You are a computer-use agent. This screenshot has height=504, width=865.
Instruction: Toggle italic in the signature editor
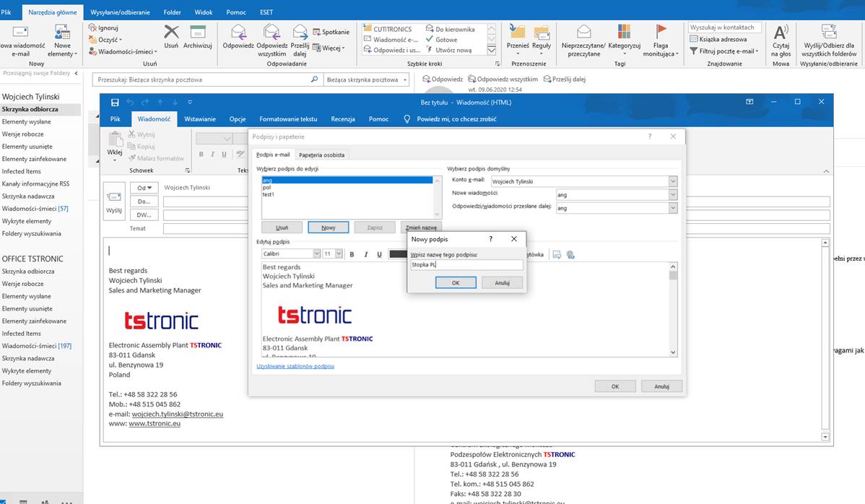pyautogui.click(x=366, y=254)
